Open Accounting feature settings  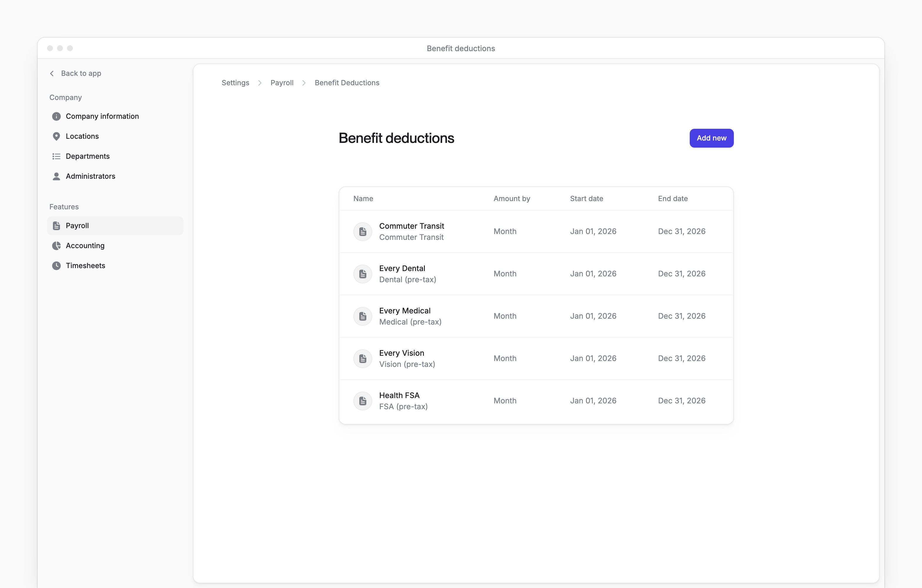115,246
